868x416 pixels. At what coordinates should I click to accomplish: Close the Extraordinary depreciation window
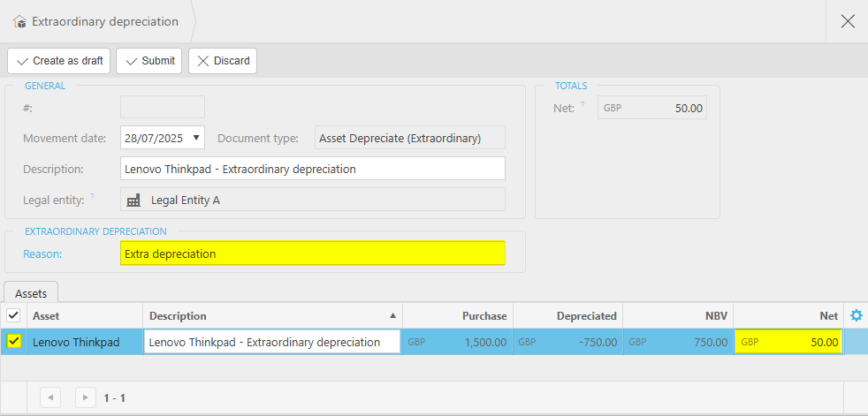847,21
